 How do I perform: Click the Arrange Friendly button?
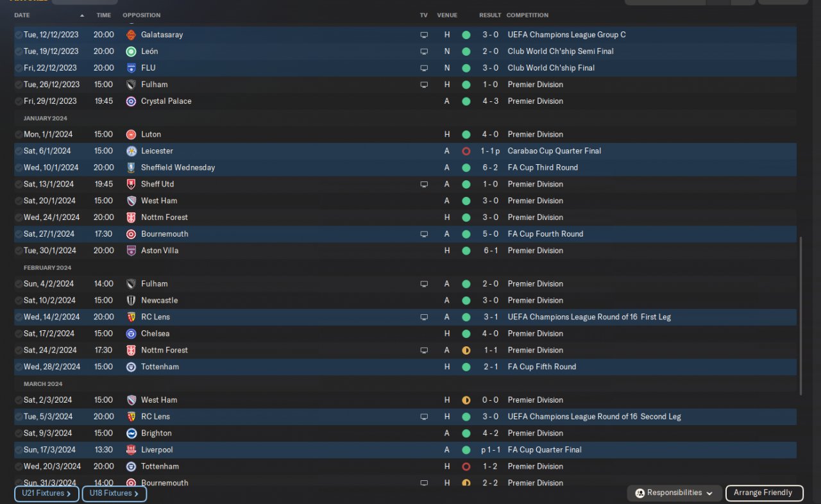point(764,493)
